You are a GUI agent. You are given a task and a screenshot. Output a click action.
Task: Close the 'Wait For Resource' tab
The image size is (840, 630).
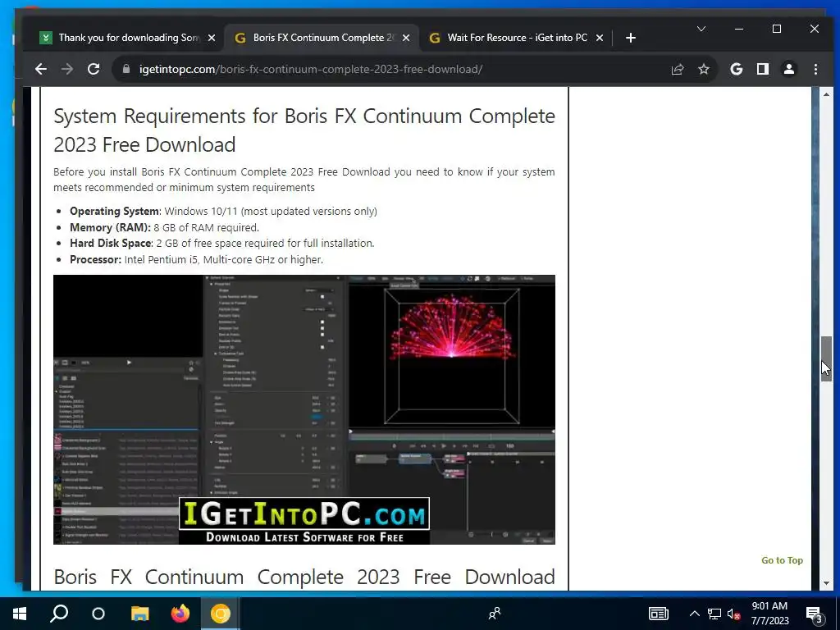pos(600,38)
